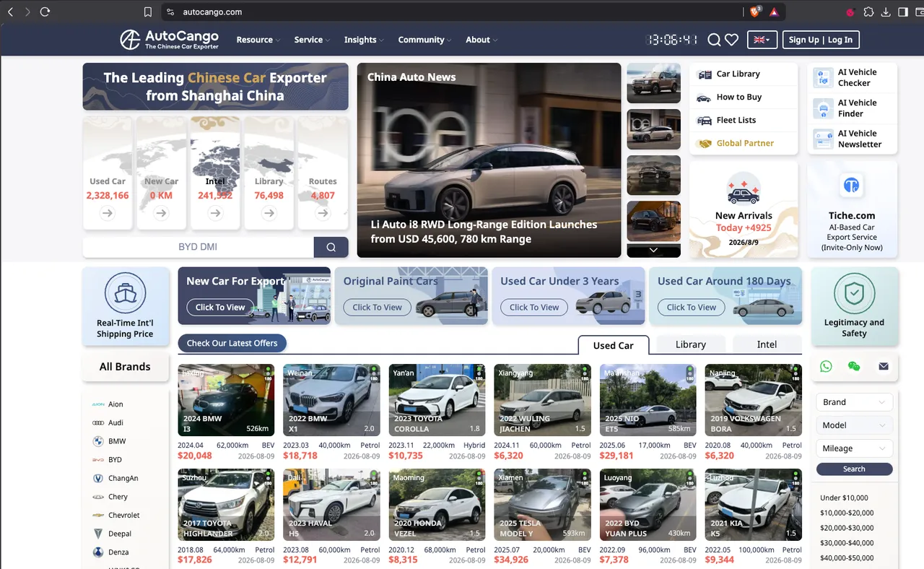
Task: Open the AI Vehicle Newsletter
Action: (852, 139)
